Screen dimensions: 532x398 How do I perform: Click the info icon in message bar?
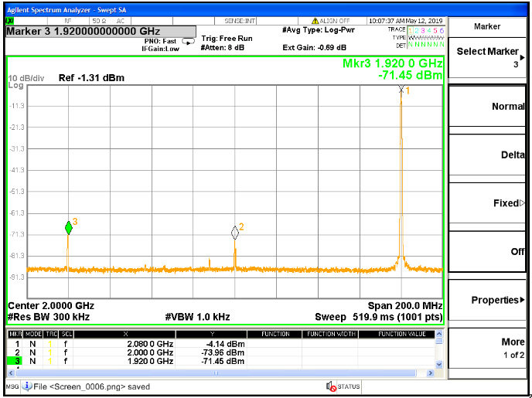27,386
